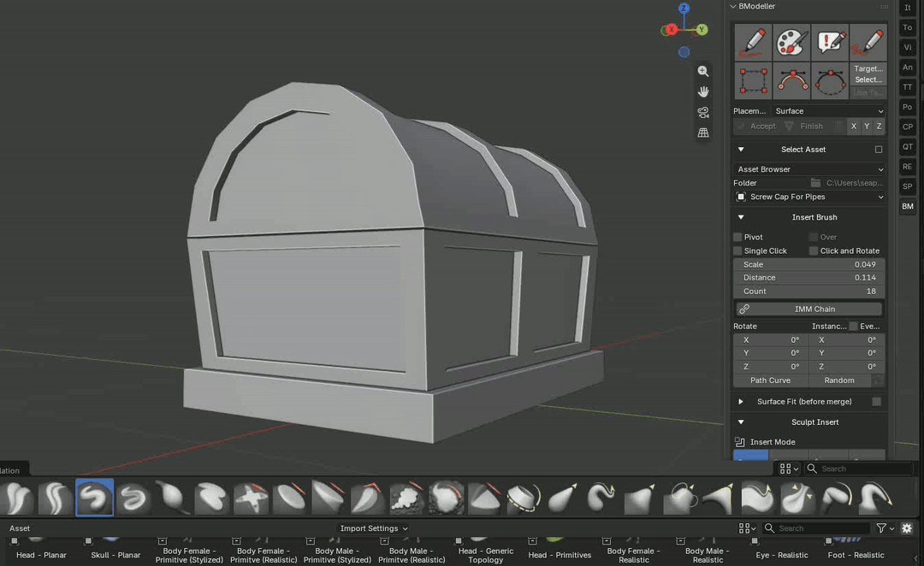
Task: Click the Path Curve button
Action: [770, 380]
